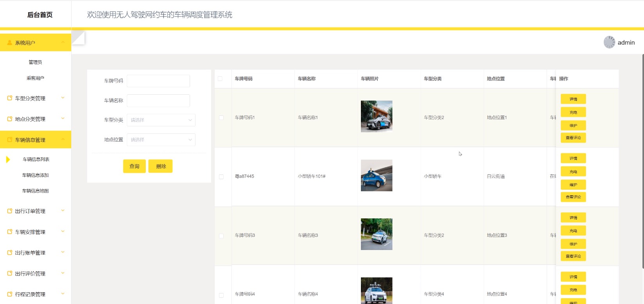
Task: Open the 车辆信息列表 submenu item
Action: click(36, 159)
